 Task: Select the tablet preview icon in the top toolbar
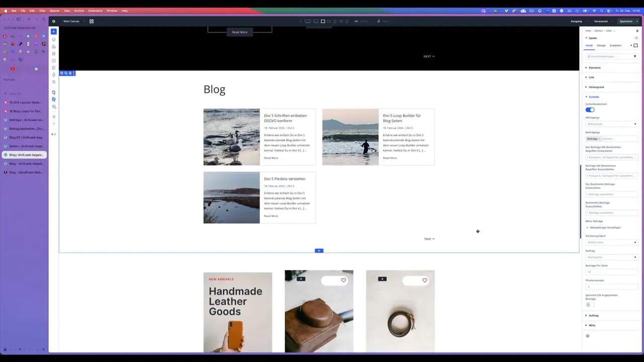335,21
